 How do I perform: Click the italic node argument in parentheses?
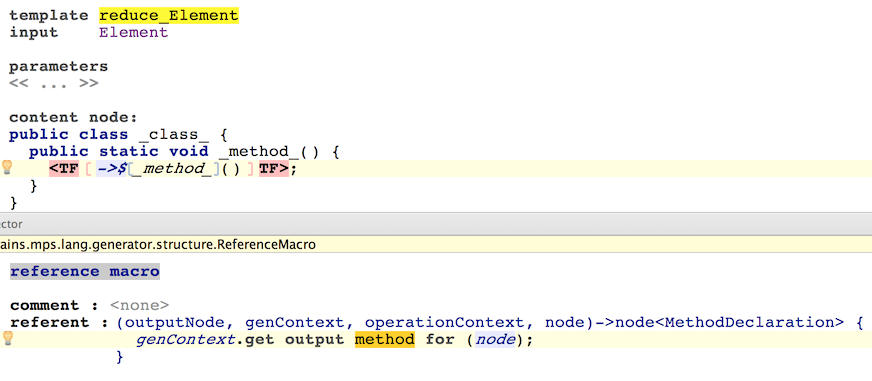(x=494, y=339)
